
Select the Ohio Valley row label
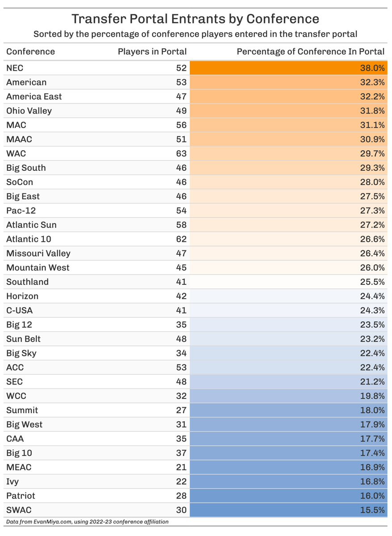[x=29, y=111]
